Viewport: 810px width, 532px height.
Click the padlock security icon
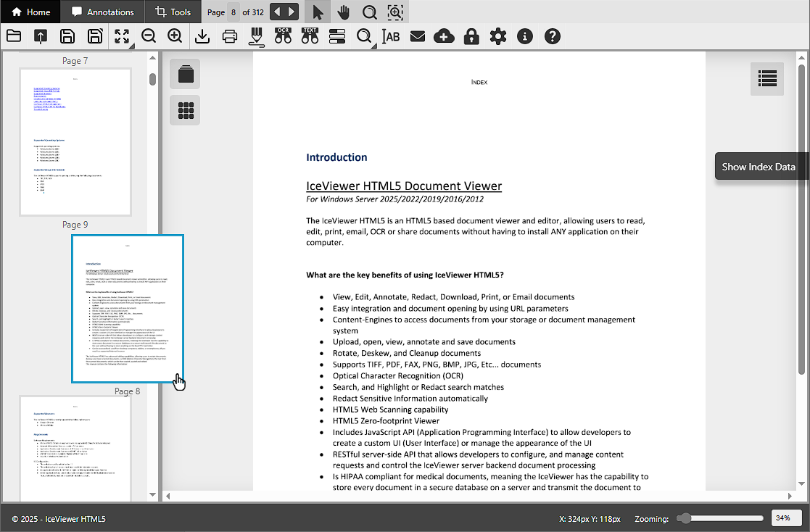pos(471,36)
